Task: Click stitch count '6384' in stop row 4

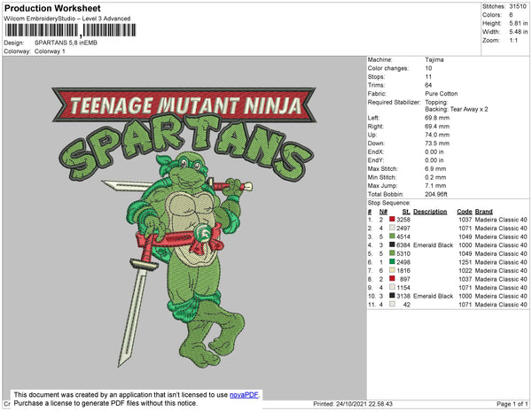Action: coord(403,245)
